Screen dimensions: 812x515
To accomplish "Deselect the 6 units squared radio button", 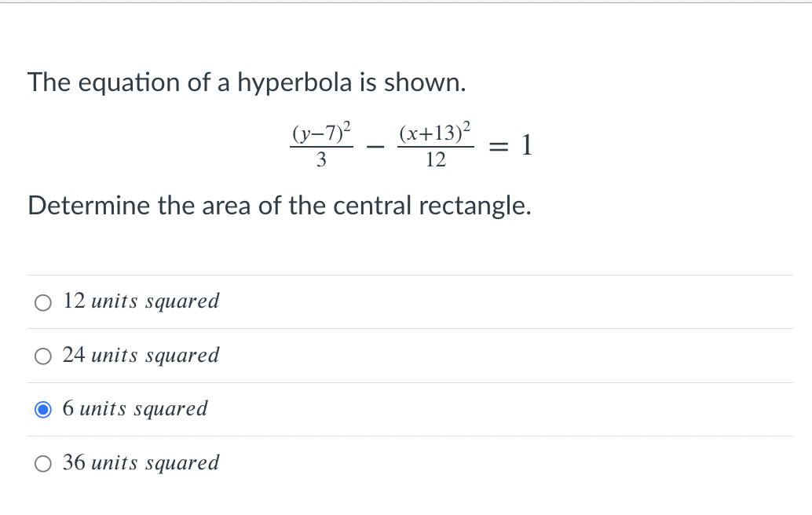I will click(x=43, y=409).
